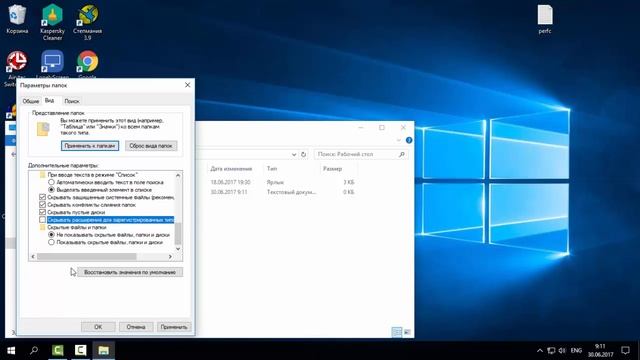Close the Параметры папок dialog
Screen dimensions: 640x360
[x=187, y=85]
